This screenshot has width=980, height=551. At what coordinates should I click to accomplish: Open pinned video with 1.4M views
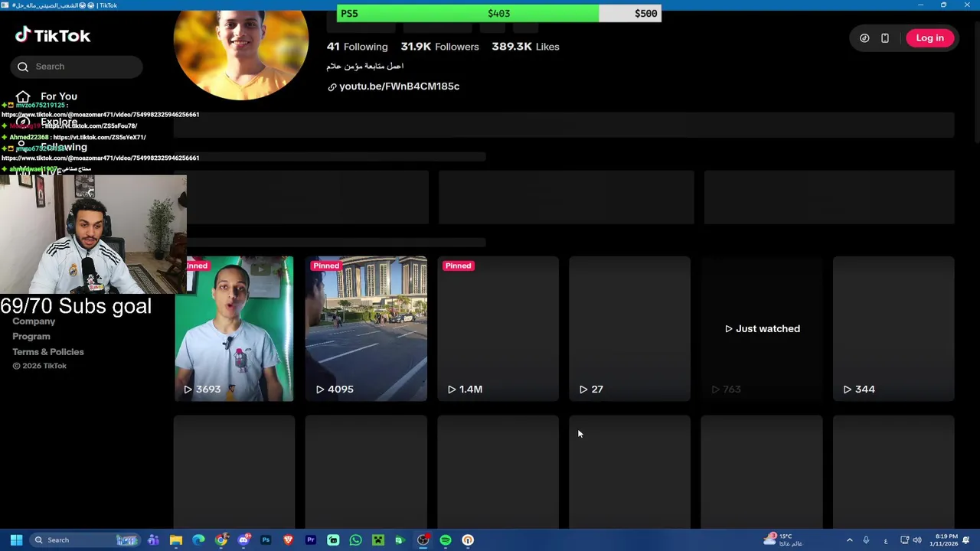[x=498, y=328]
